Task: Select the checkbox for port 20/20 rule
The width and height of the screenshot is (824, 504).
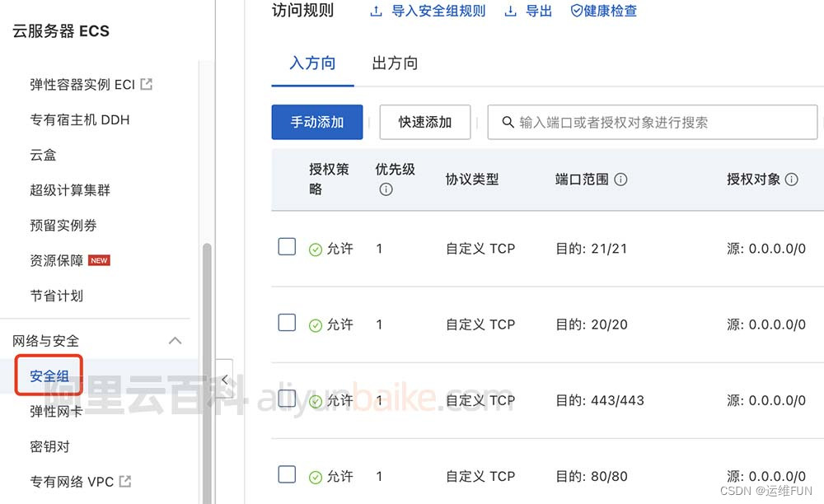Action: pos(287,322)
